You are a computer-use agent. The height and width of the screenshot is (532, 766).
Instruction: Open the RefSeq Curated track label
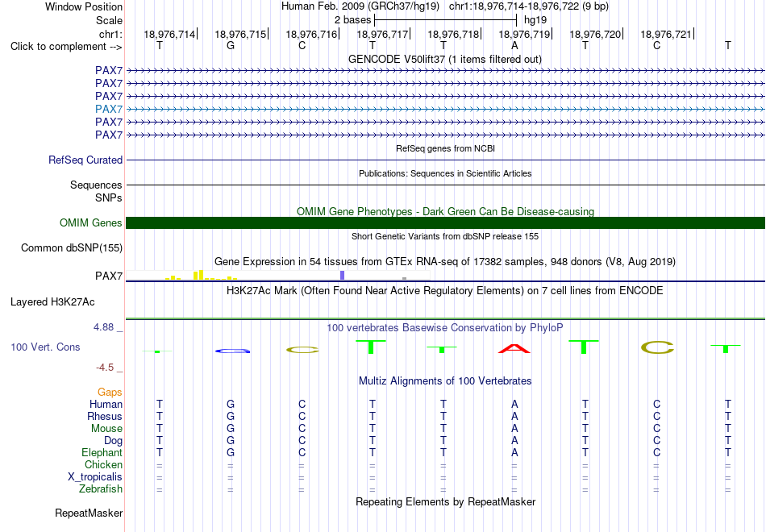pyautogui.click(x=85, y=160)
